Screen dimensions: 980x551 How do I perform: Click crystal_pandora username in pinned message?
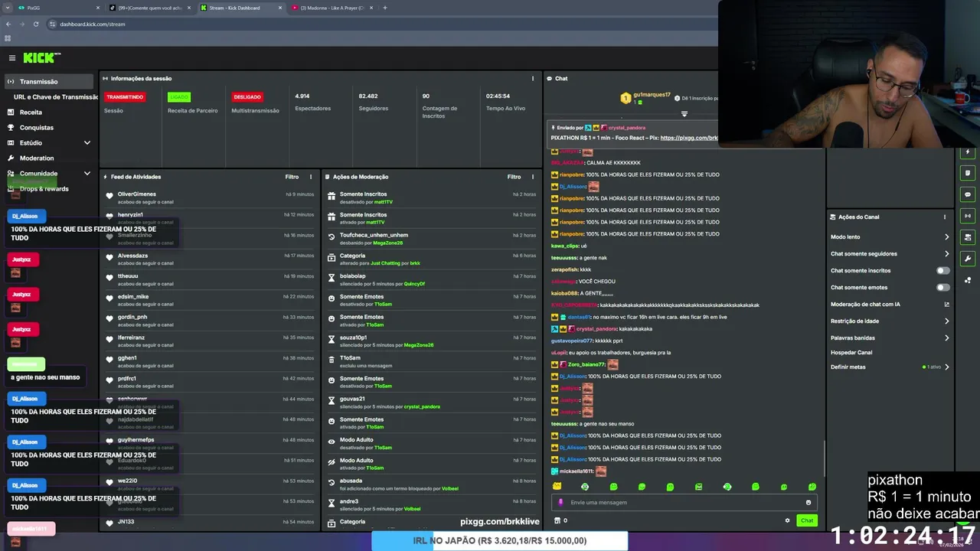(x=627, y=128)
